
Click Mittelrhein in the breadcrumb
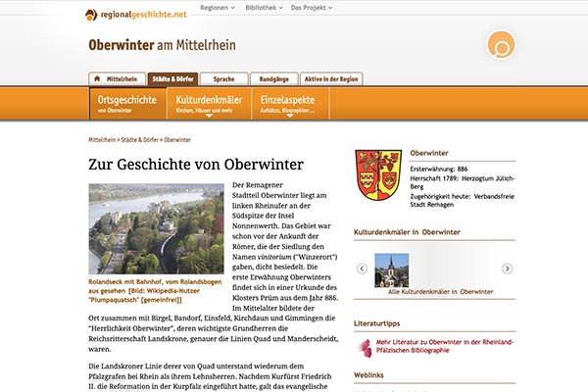click(108, 140)
